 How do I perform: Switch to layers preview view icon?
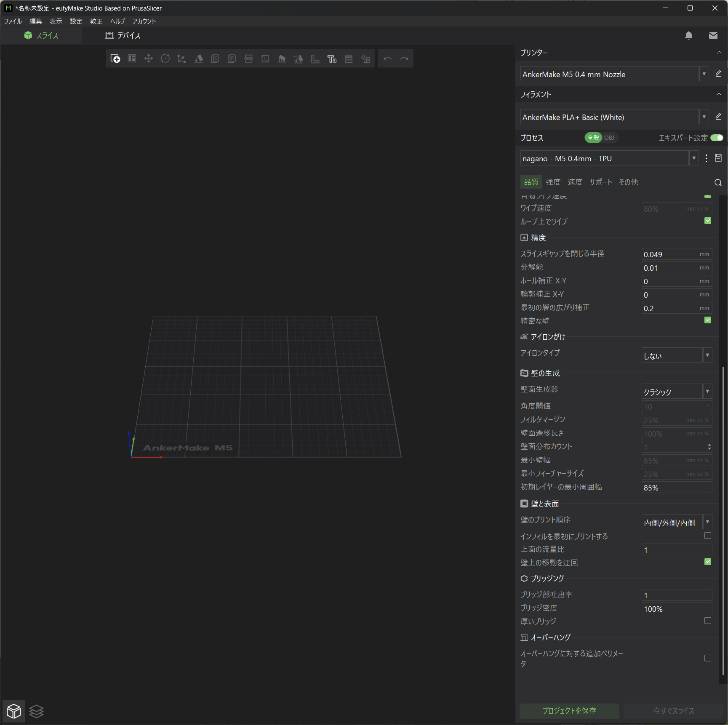[37, 711]
